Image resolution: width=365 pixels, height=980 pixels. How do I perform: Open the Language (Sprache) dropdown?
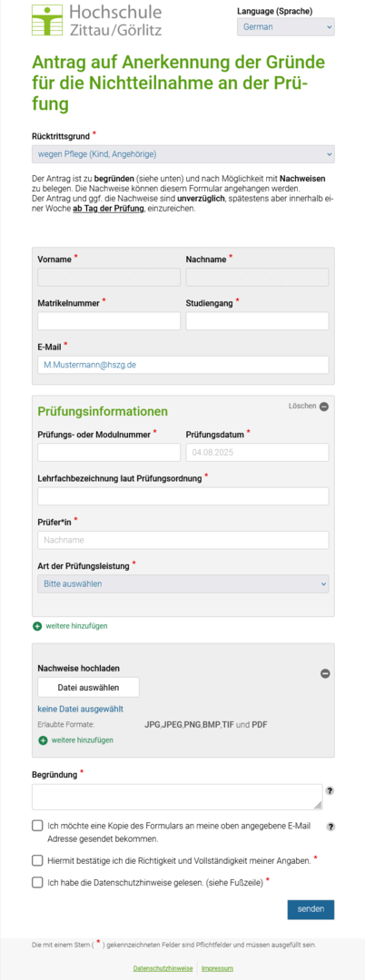point(286,27)
